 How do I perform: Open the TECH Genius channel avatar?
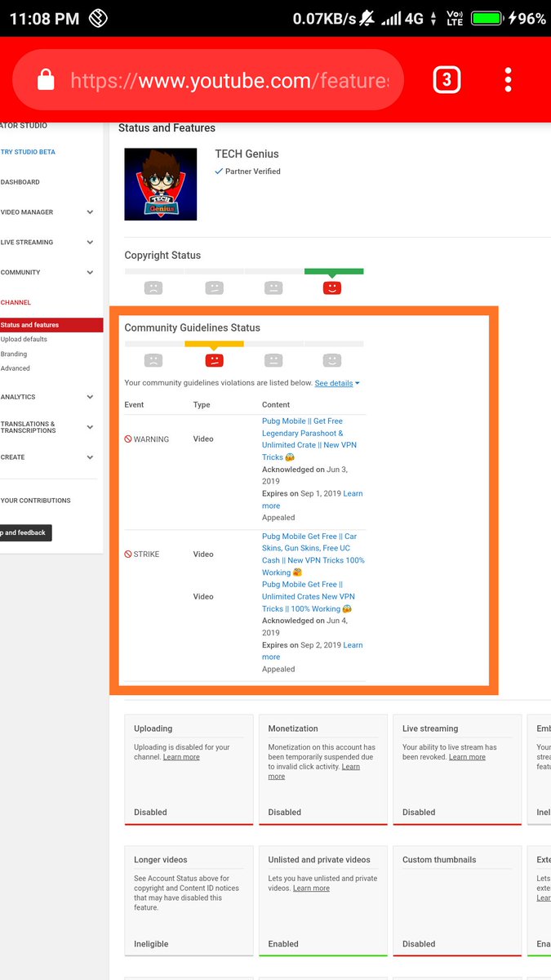pyautogui.click(x=161, y=185)
